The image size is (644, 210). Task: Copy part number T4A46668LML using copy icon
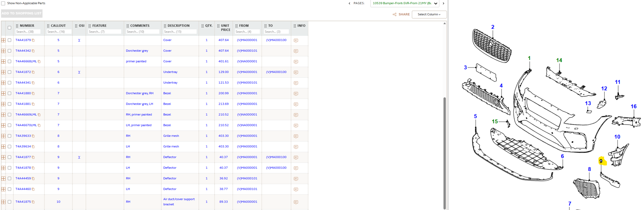pyautogui.click(x=39, y=62)
